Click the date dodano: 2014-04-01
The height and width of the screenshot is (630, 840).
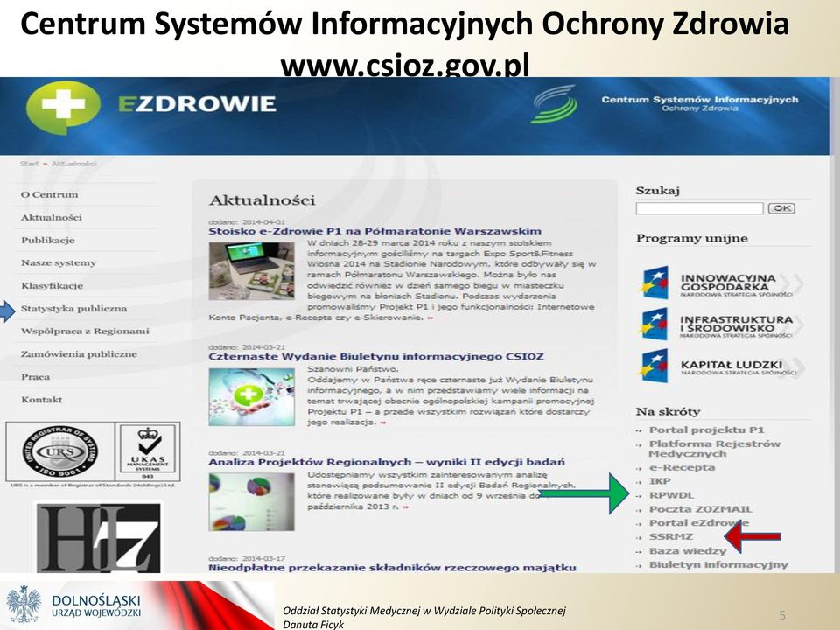pos(247,221)
